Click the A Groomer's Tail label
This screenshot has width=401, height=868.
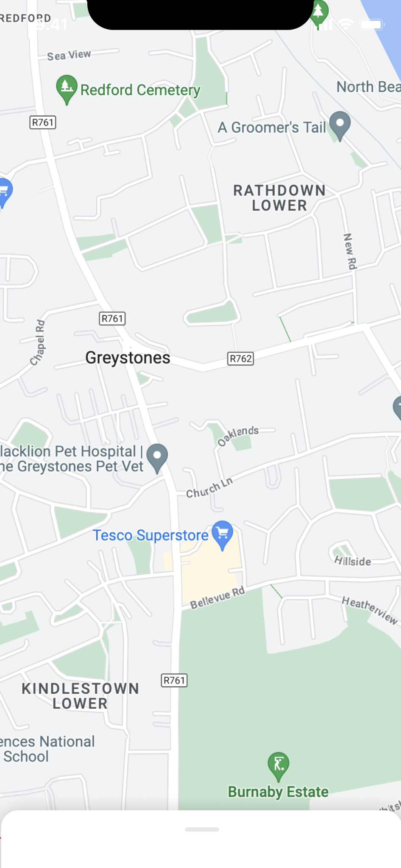point(272,127)
